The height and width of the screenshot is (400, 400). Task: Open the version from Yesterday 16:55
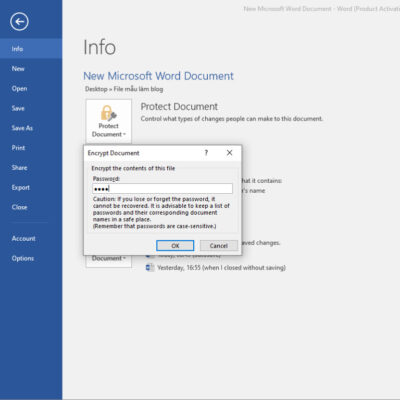click(221, 268)
